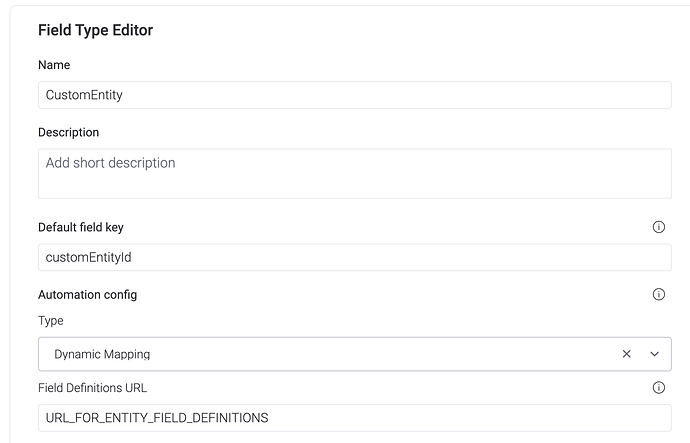This screenshot has height=443, width=690.
Task: Click the Description field label
Action: pos(68,132)
